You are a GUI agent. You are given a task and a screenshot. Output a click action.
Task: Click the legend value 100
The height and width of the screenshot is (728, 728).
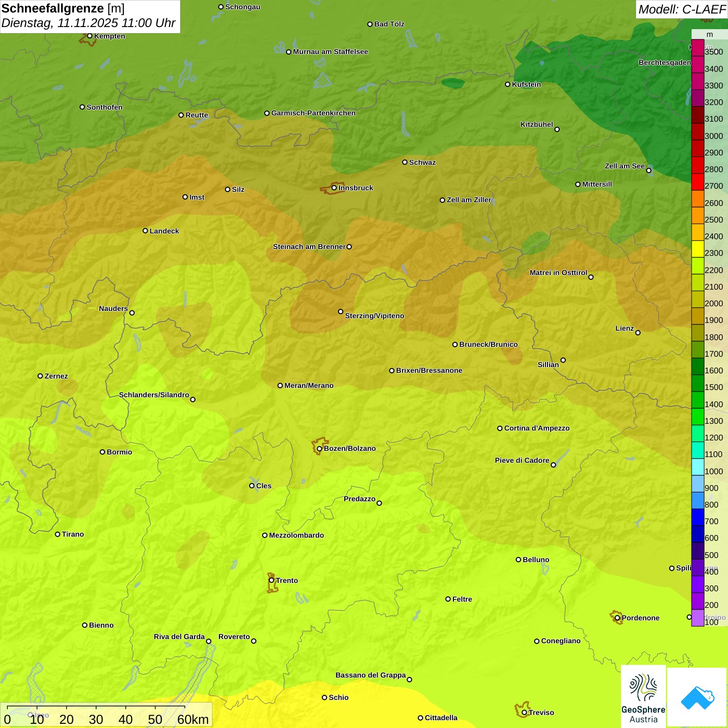pyautogui.click(x=712, y=622)
